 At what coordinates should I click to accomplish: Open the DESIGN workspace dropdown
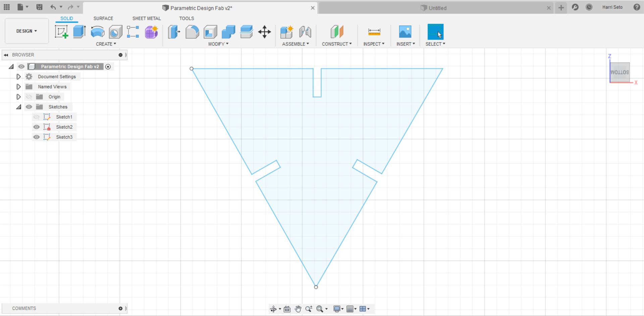(27, 31)
